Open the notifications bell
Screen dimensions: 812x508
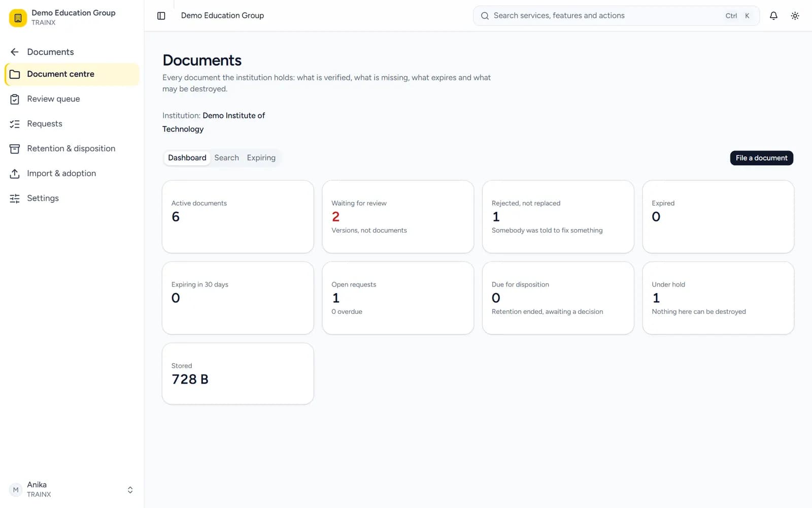(773, 16)
